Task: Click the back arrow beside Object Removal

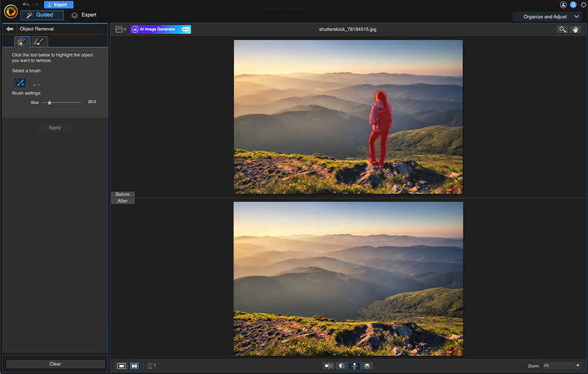Action: pos(9,29)
